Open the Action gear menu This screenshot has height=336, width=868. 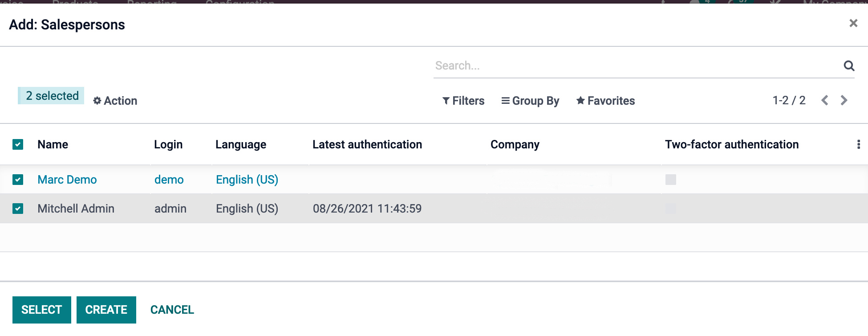point(115,101)
